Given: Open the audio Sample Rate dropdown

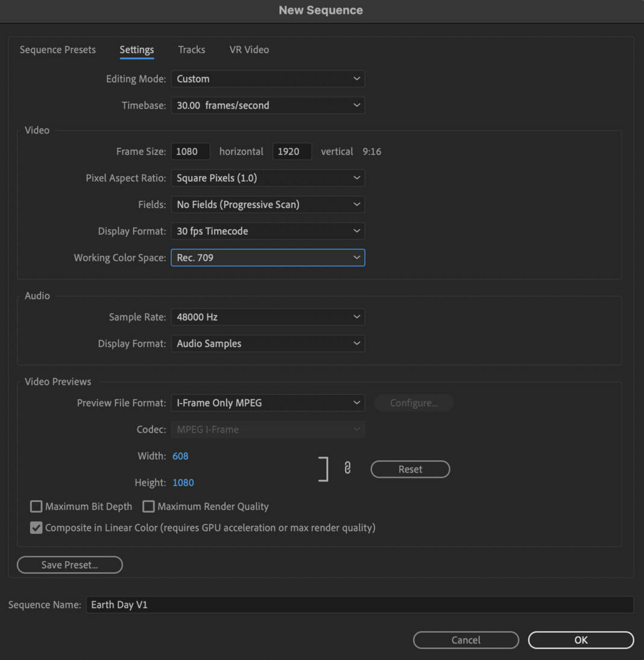Looking at the screenshot, I should click(x=268, y=317).
